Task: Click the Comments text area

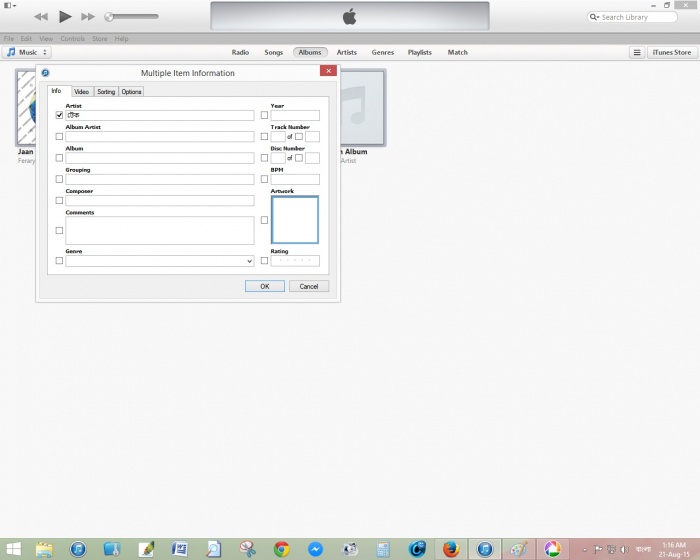Action: 160,230
